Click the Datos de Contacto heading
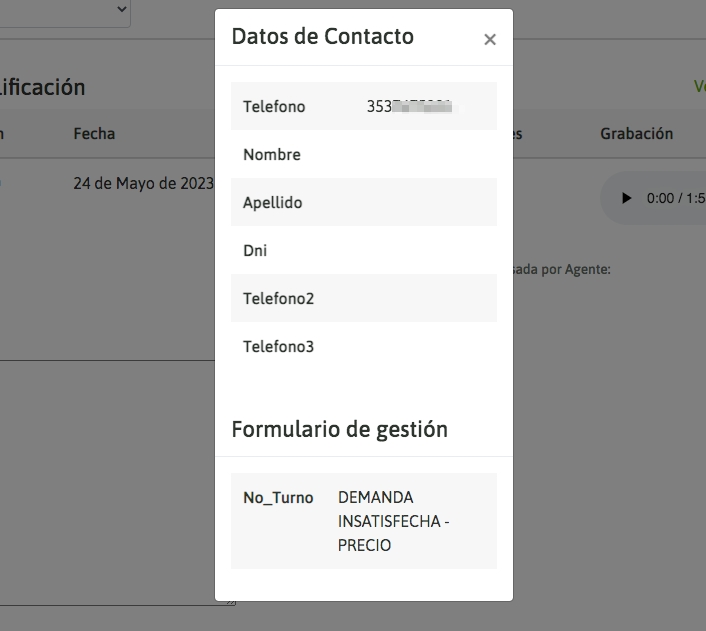The image size is (706, 631). (322, 37)
